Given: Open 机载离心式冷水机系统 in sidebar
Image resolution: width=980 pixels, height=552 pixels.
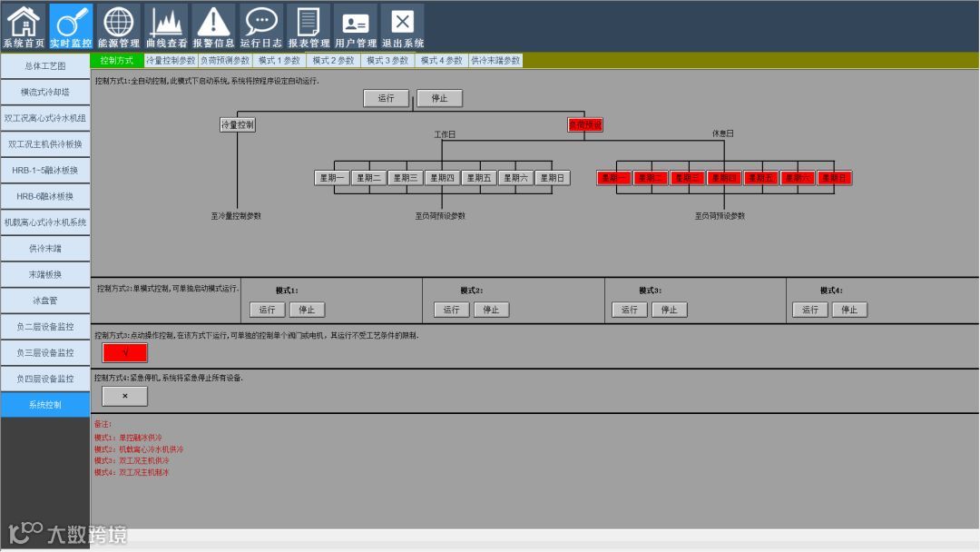Looking at the screenshot, I should pyautogui.click(x=45, y=222).
